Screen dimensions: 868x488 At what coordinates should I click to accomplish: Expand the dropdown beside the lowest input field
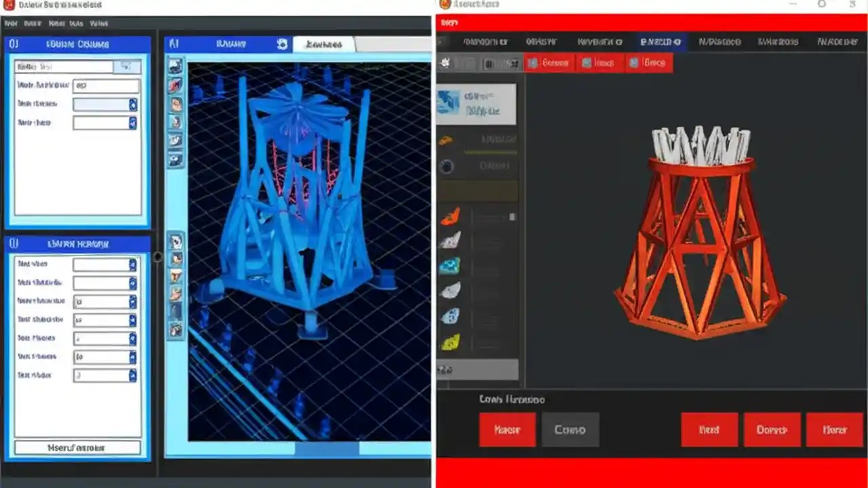[132, 375]
